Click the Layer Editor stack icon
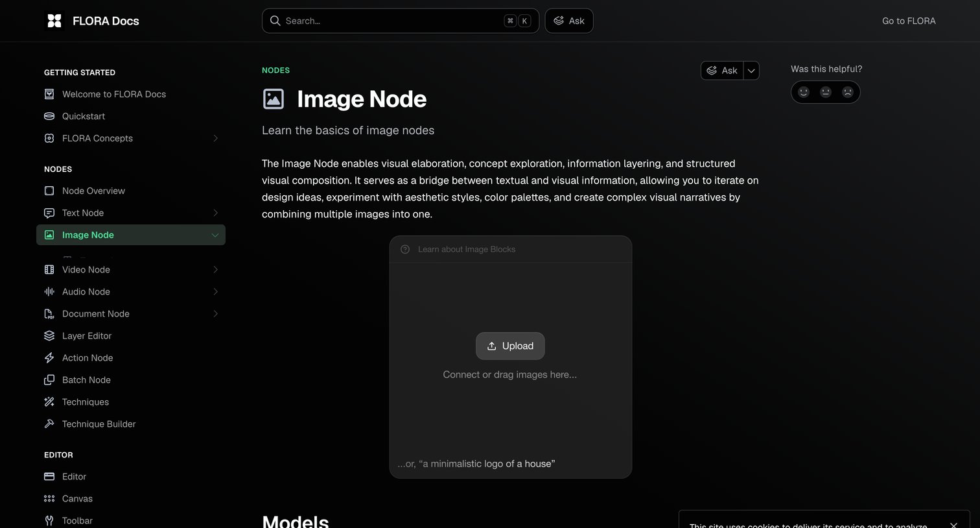 click(49, 336)
